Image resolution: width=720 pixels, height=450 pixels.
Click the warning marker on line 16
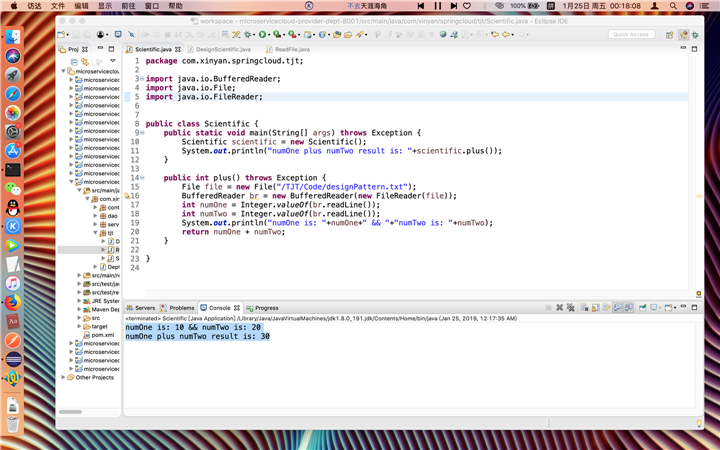click(128, 196)
